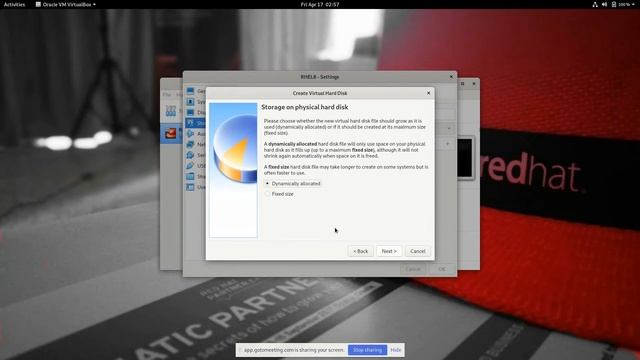
Task: Close the Create Virtual Hard Disk dialog
Action: (x=428, y=93)
